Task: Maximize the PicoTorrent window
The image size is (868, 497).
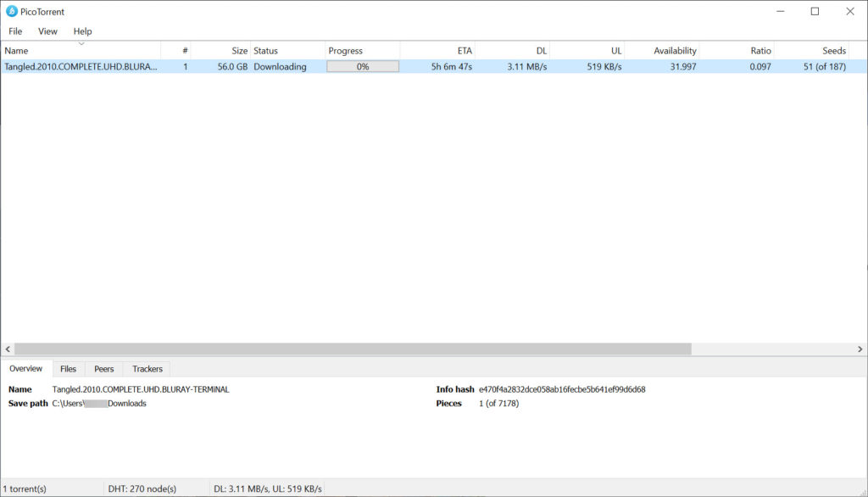Action: [815, 12]
